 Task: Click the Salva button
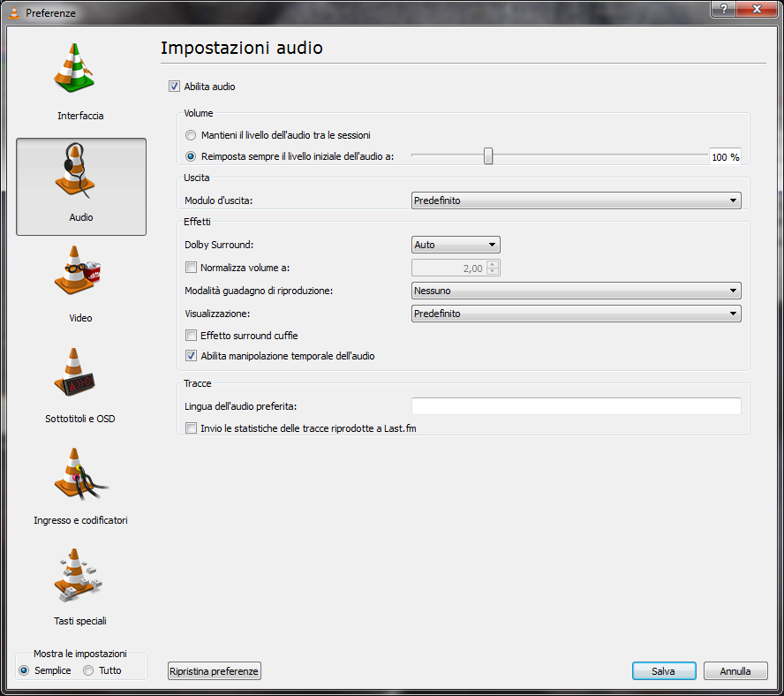[x=664, y=671]
